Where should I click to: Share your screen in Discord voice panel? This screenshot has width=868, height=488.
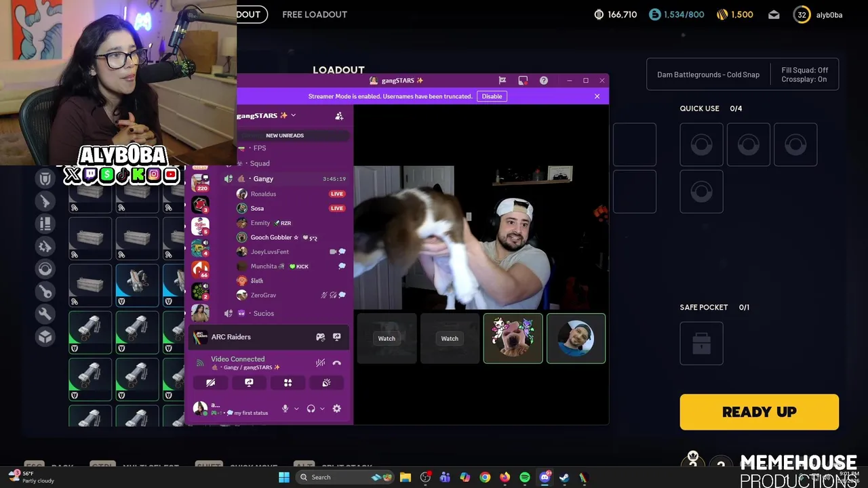(x=249, y=383)
